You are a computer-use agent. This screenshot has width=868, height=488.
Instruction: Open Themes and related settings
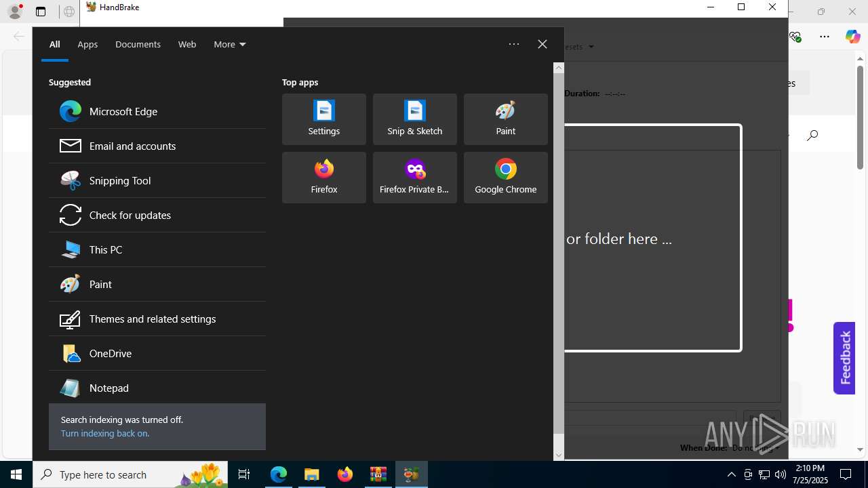pos(157,319)
